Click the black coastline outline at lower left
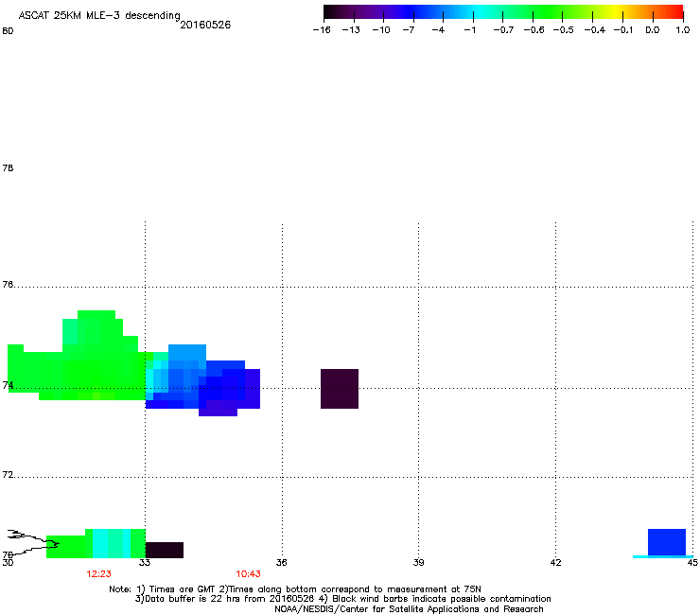700x615 pixels. click(32, 542)
